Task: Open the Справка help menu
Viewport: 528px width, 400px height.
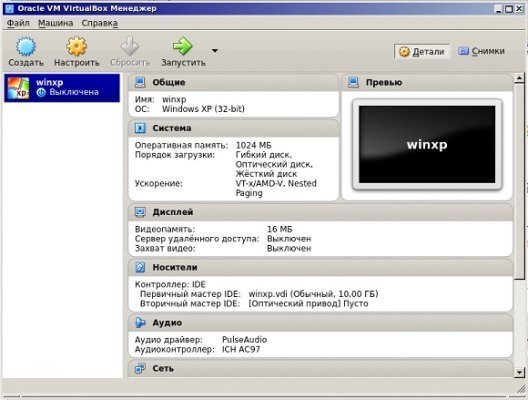Action: tap(100, 23)
